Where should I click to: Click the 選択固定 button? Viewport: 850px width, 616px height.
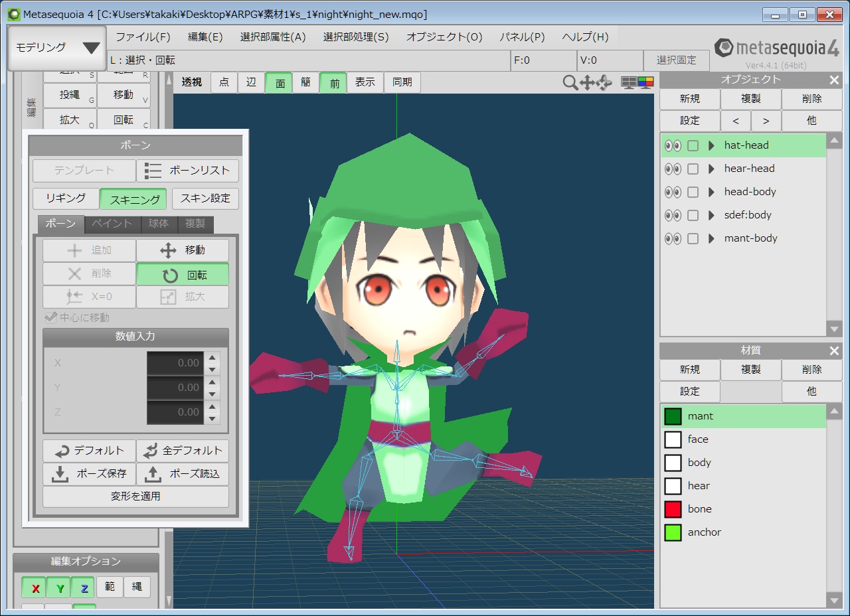pos(677,60)
